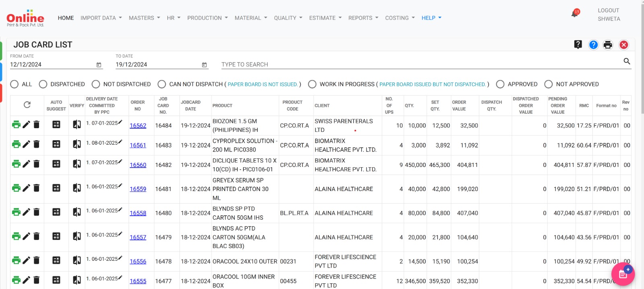The image size is (644, 289).
Task: Select the NOT DISPATCHED radio option
Action: (96, 84)
